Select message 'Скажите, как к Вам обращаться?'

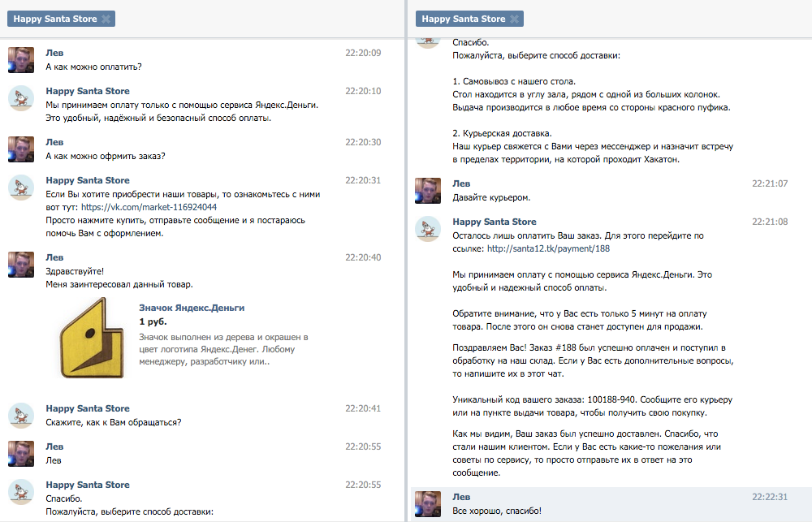click(114, 423)
